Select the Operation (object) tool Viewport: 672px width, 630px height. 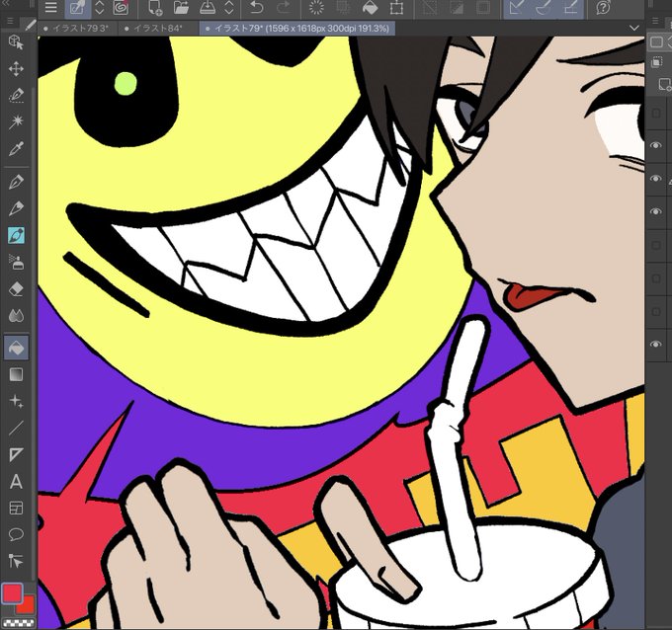(x=16, y=42)
